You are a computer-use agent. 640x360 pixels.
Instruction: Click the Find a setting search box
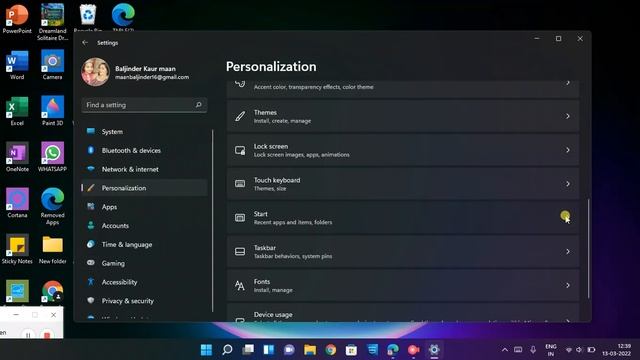144,105
